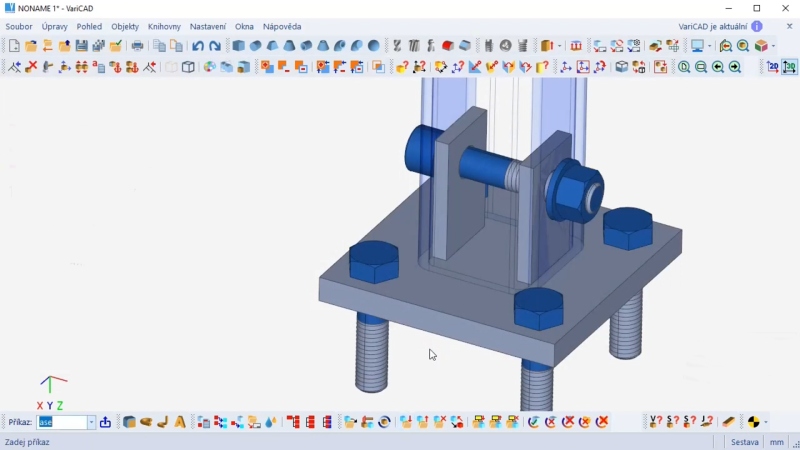Open the Soubor menu

click(19, 27)
